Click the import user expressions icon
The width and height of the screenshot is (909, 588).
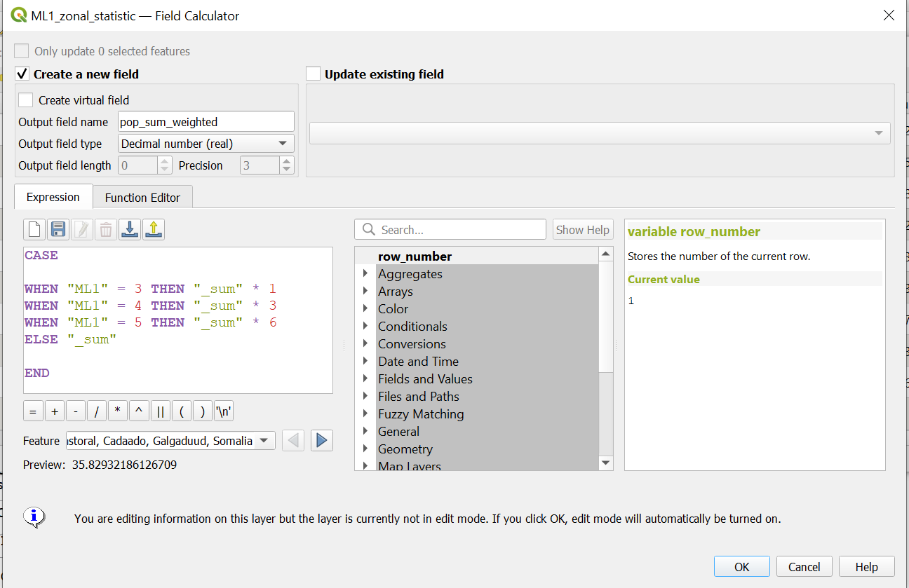pyautogui.click(x=130, y=230)
